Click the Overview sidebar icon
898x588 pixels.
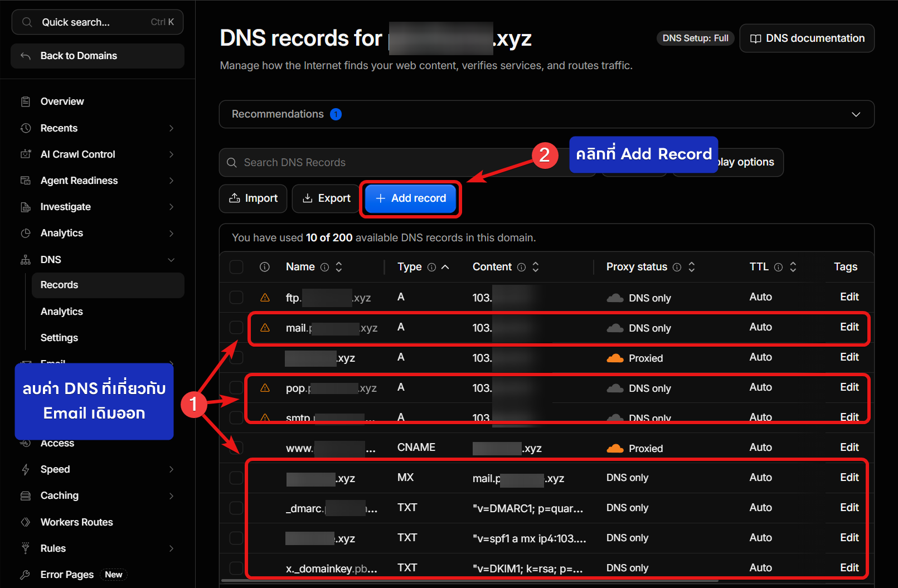pos(26,101)
